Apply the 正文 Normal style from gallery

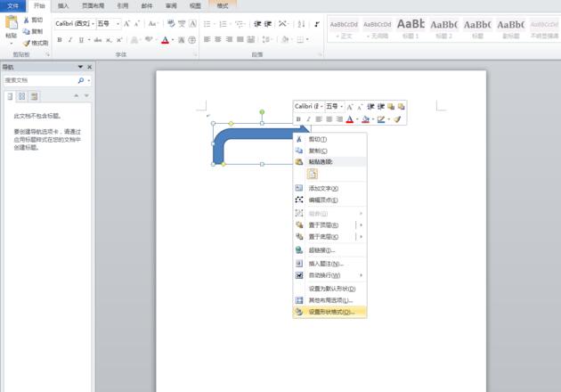pyautogui.click(x=344, y=29)
